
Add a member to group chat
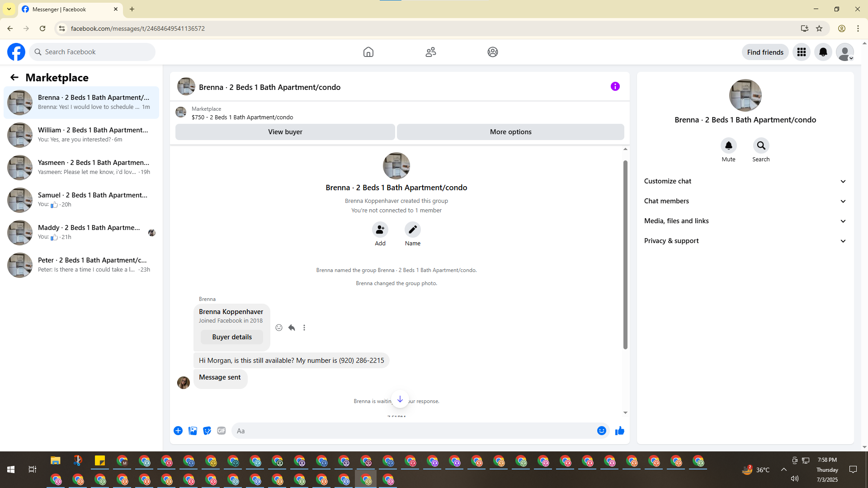(380, 230)
